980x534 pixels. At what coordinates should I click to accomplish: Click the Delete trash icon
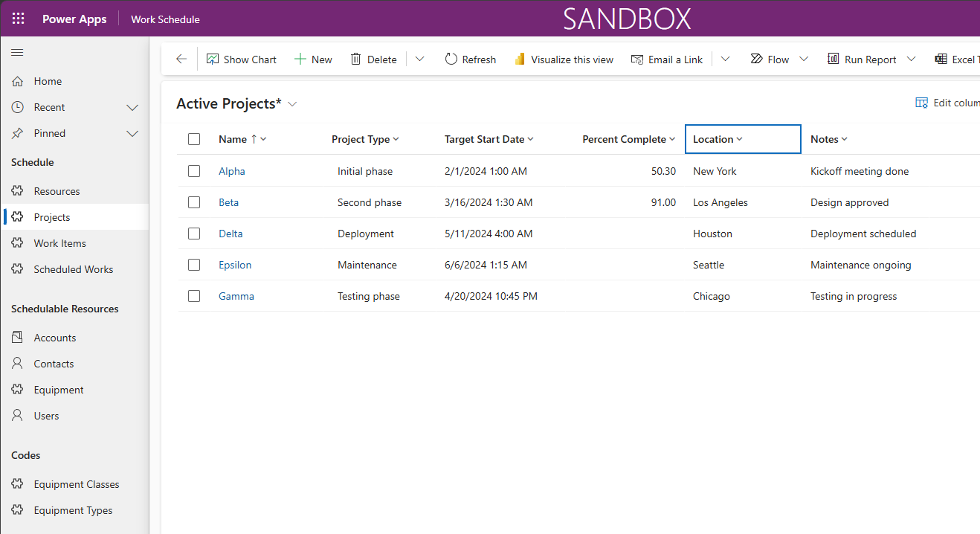pyautogui.click(x=356, y=59)
